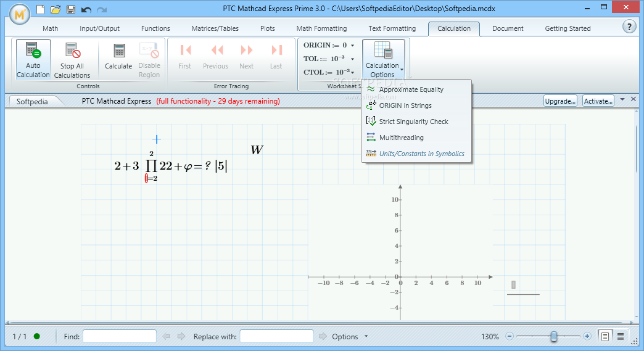The width and height of the screenshot is (644, 351).
Task: Switch to Page view icon
Action: pos(605,336)
